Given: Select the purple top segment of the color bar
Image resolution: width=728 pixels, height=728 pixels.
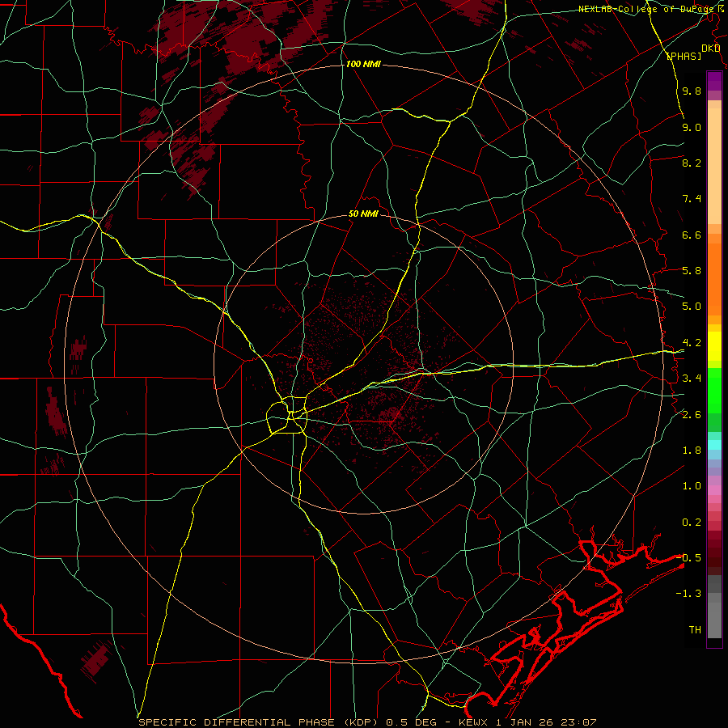Looking at the screenshot, I should point(714,81).
